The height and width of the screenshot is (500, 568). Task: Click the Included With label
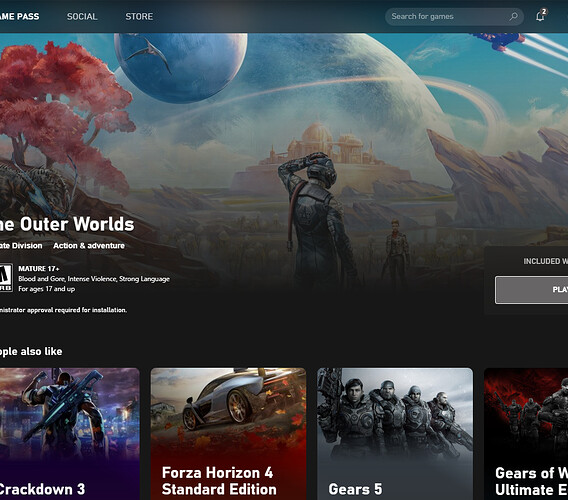[546, 261]
